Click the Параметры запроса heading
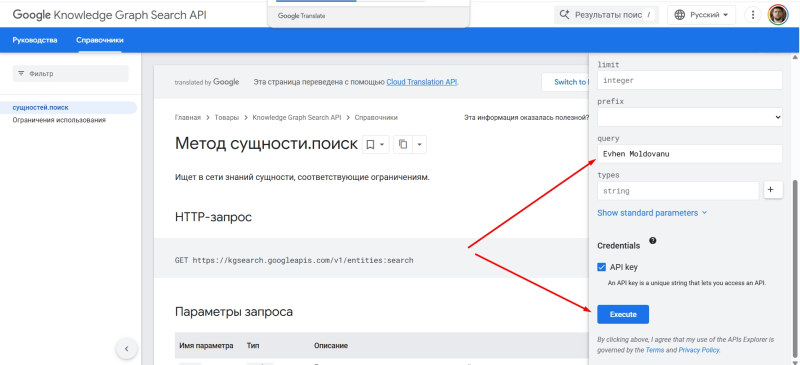The width and height of the screenshot is (800, 365). (234, 311)
